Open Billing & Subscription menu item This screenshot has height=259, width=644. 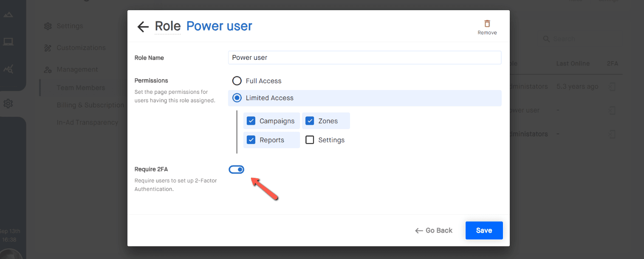(x=90, y=105)
